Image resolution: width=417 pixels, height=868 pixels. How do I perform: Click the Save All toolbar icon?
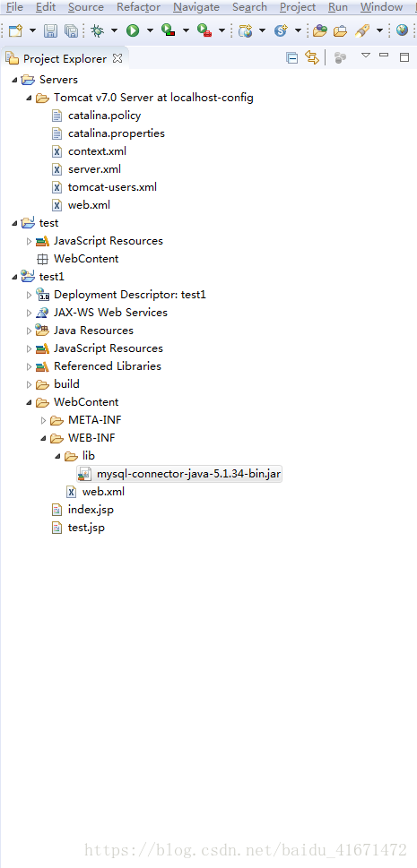[71, 30]
